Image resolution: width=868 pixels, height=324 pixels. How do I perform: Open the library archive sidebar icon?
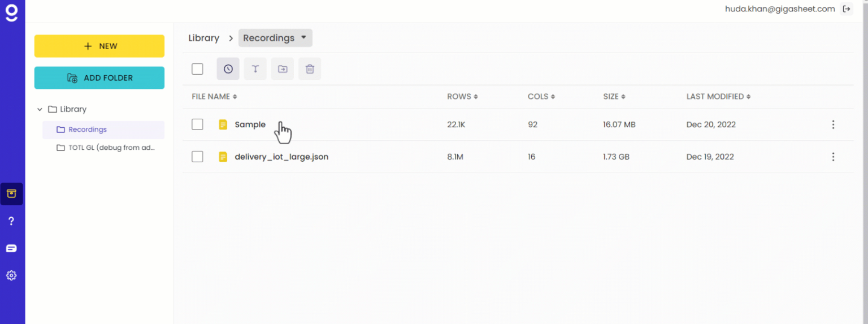pos(11,194)
